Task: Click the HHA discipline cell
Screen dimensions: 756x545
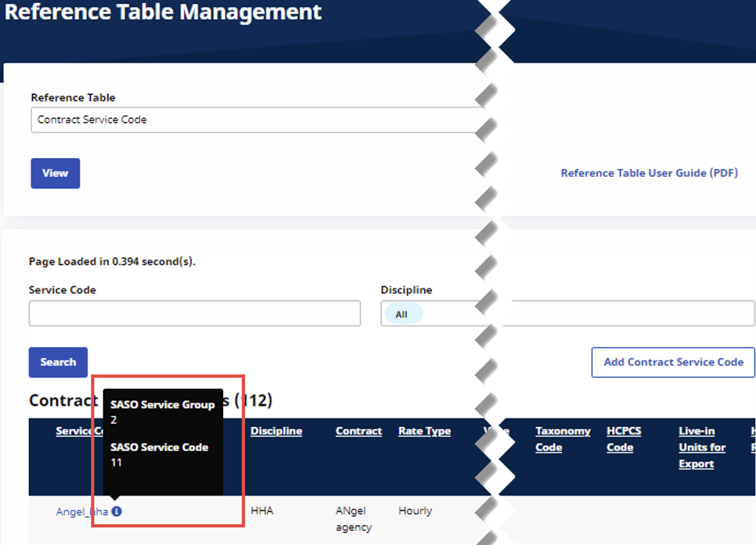Action: click(x=261, y=511)
